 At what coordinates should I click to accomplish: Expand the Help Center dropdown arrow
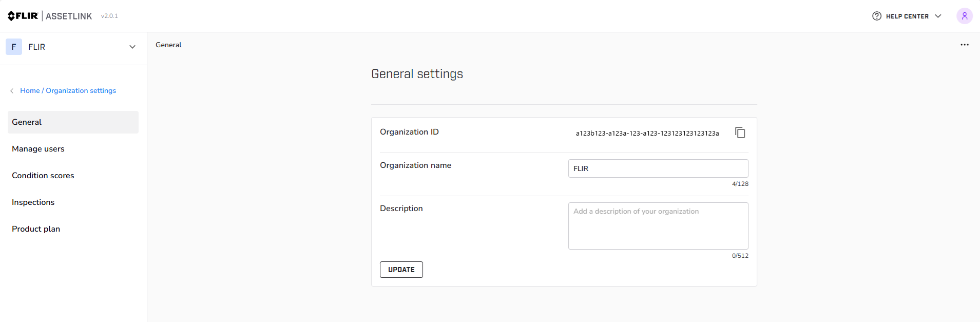[938, 16]
